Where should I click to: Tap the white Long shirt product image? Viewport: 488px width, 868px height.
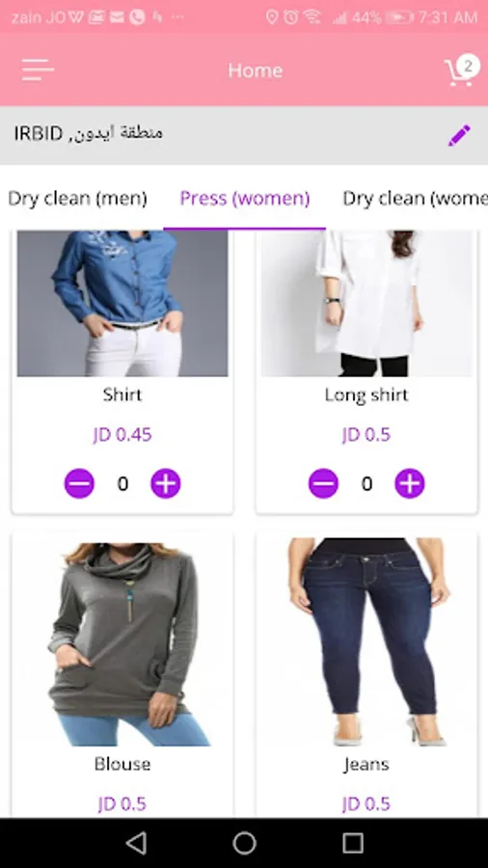point(366,304)
